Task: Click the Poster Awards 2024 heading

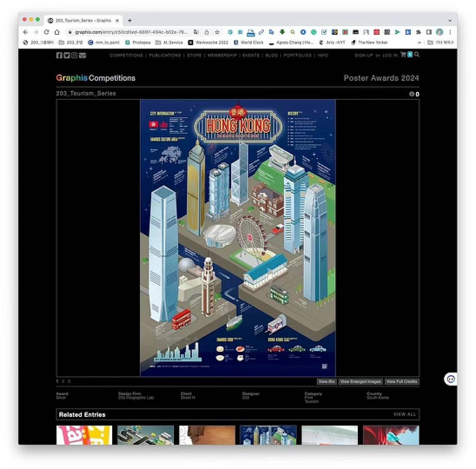Action: (x=381, y=78)
